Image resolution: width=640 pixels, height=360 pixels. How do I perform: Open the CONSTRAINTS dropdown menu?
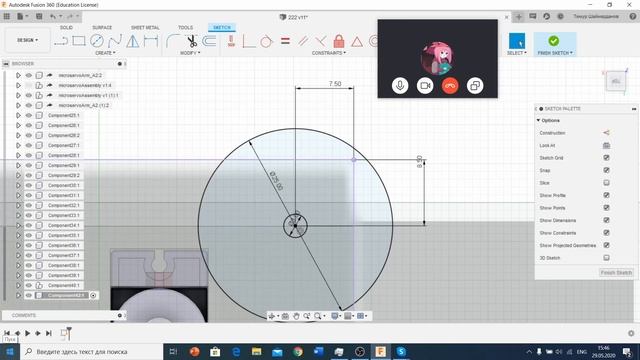(329, 53)
